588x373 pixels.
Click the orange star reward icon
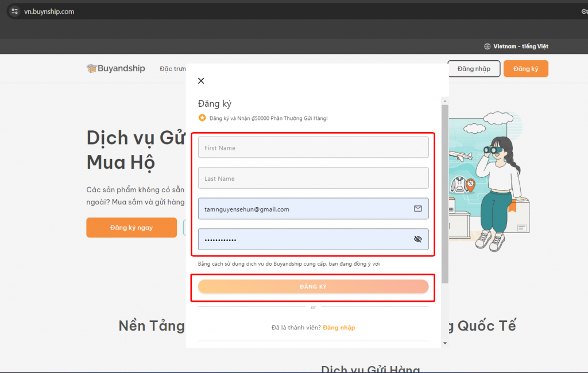point(202,118)
